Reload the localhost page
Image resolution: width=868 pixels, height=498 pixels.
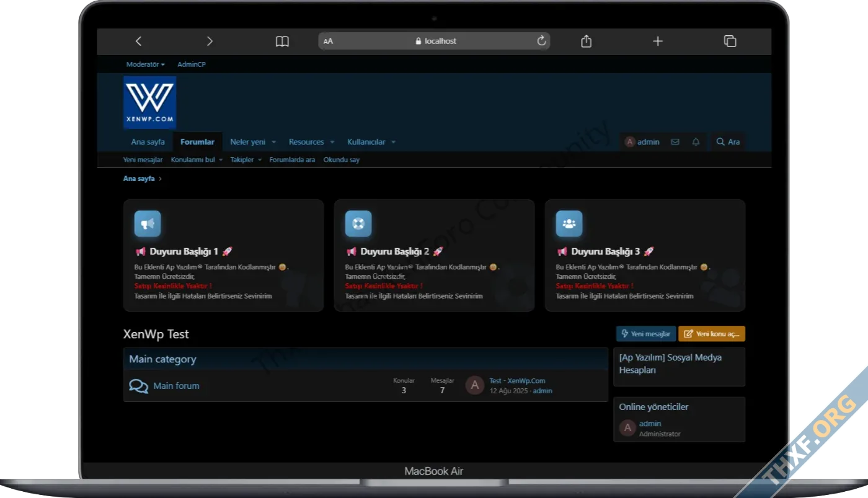point(541,41)
